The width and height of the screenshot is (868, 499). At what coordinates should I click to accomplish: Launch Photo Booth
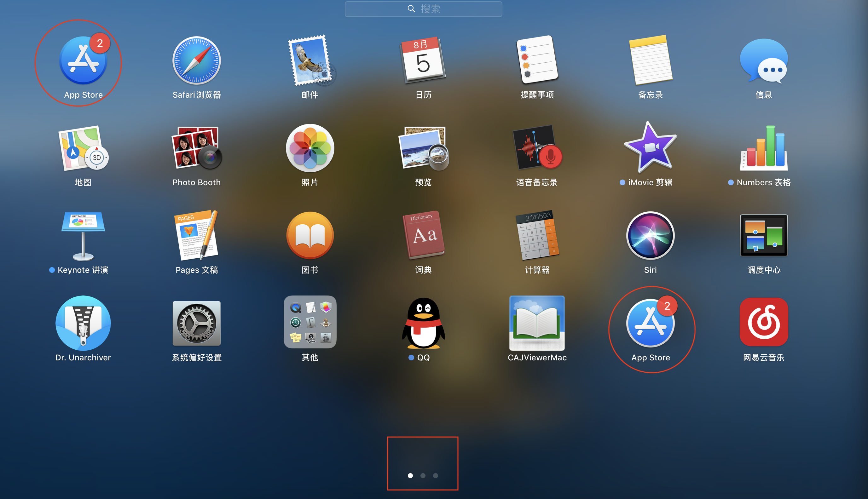(196, 148)
